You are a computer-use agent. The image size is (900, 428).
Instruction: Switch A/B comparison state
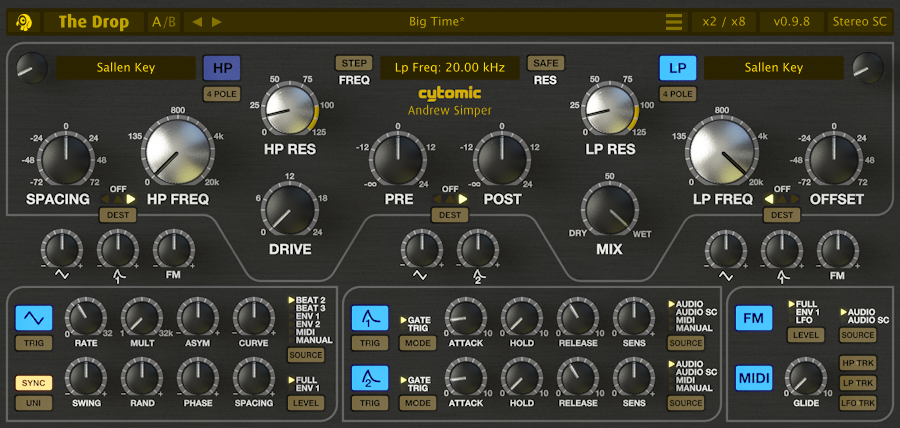click(164, 22)
